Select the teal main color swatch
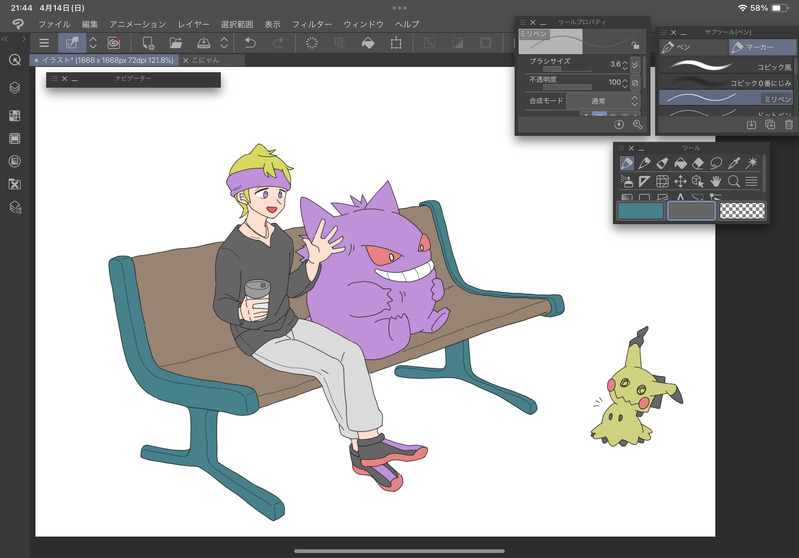 (641, 210)
